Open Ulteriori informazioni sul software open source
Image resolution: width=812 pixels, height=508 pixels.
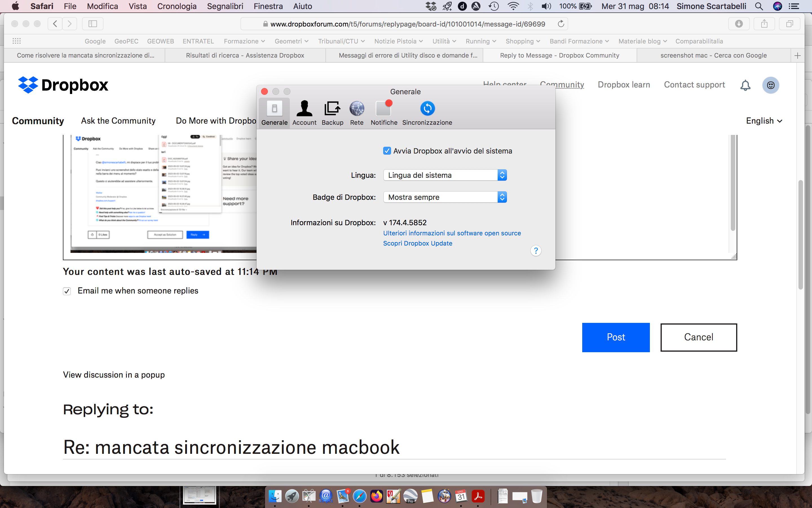point(452,233)
